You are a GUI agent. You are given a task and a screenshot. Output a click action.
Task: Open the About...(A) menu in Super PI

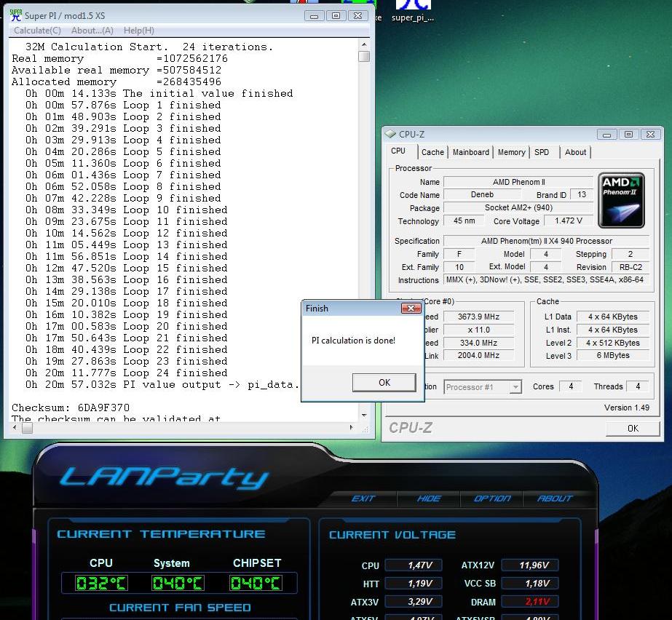pos(92,31)
